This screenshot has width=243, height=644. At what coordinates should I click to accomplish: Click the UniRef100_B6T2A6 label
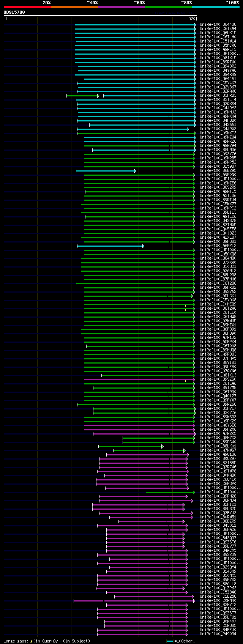point(218,308)
